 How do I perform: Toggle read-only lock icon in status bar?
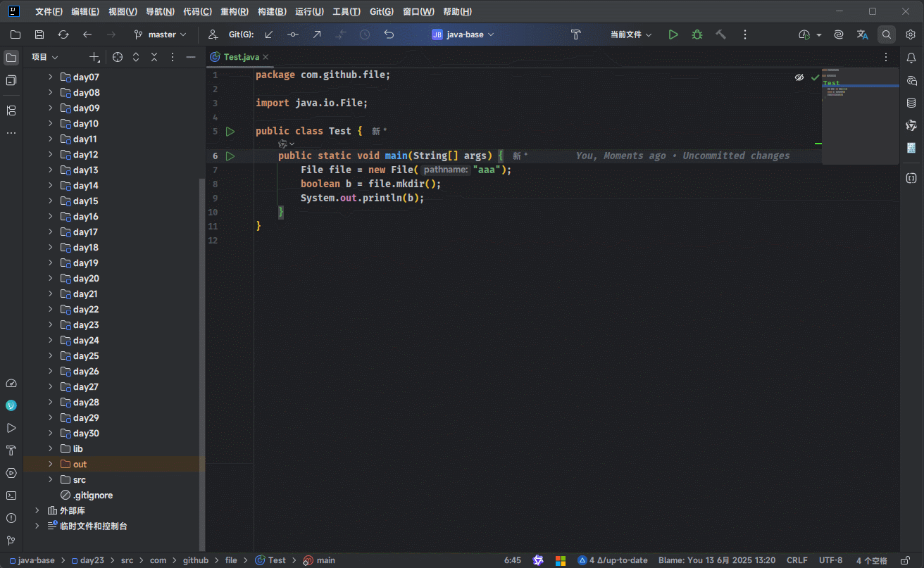(x=906, y=560)
